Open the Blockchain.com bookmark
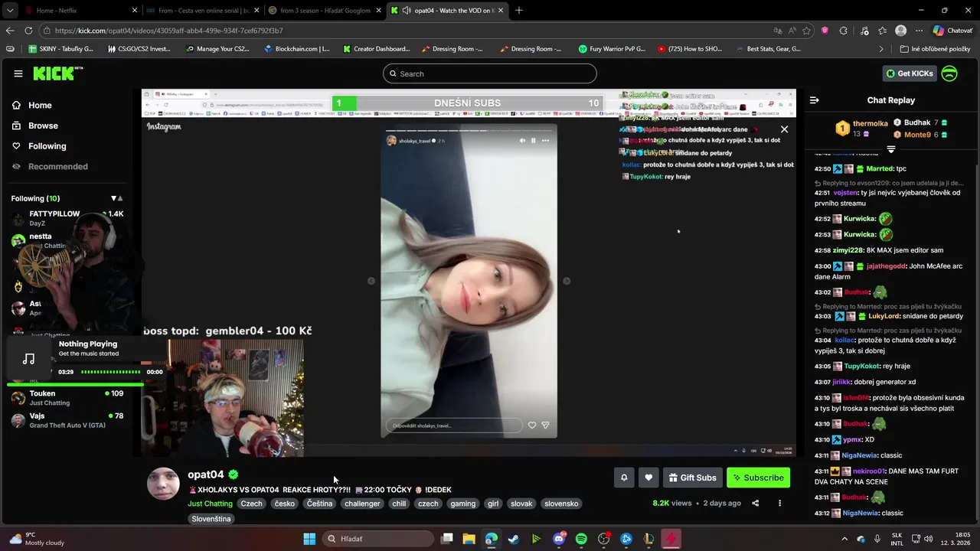This screenshot has height=551, width=980. coord(296,49)
